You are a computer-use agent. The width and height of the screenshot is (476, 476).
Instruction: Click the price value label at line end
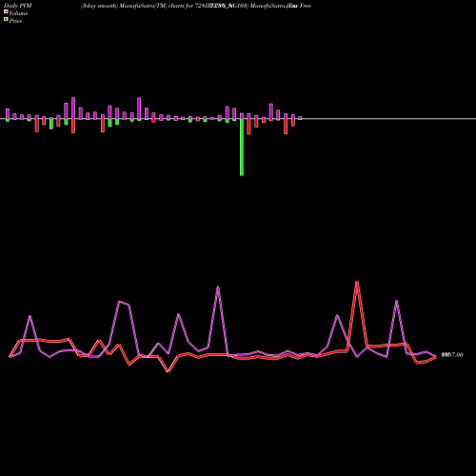pyautogui.click(x=452, y=355)
